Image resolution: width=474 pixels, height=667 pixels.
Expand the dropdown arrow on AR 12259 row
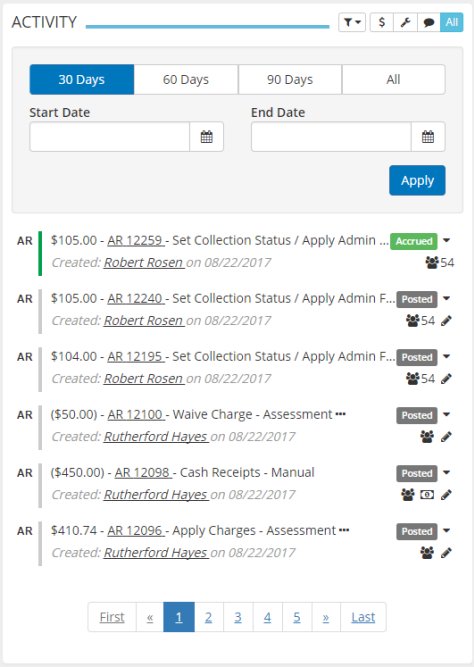pyautogui.click(x=446, y=240)
